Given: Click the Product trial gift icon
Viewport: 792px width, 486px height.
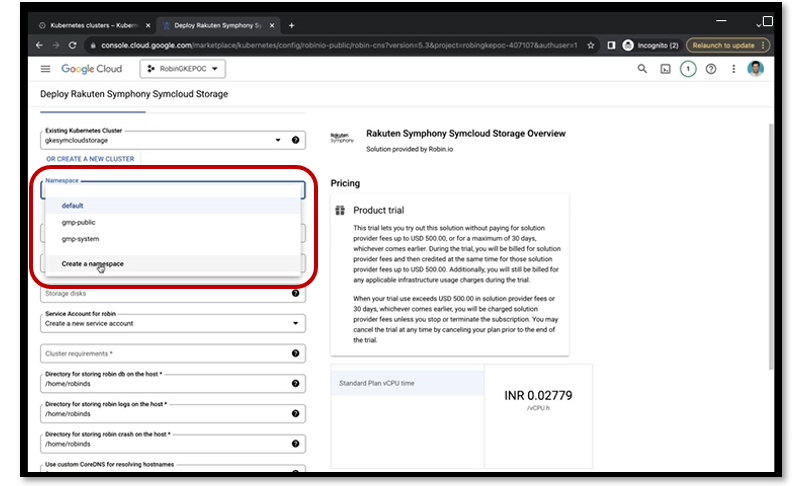Looking at the screenshot, I should [x=340, y=210].
